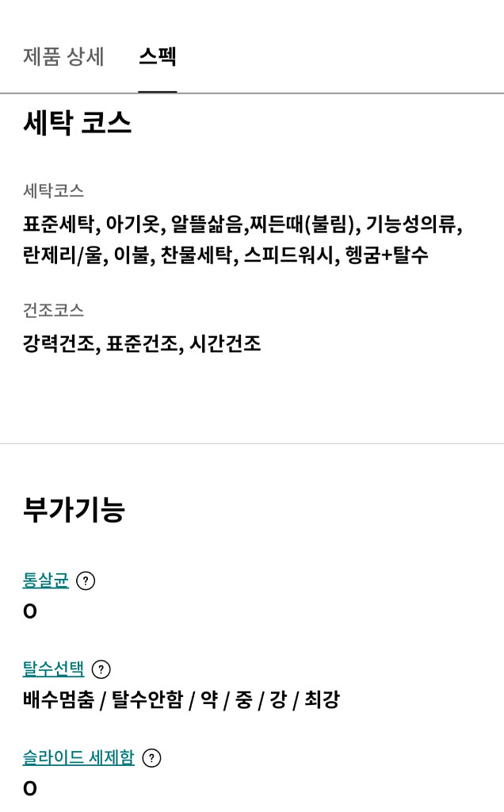This screenshot has width=504, height=812.
Task: Follow the 탈수선택 link
Action: [53, 669]
